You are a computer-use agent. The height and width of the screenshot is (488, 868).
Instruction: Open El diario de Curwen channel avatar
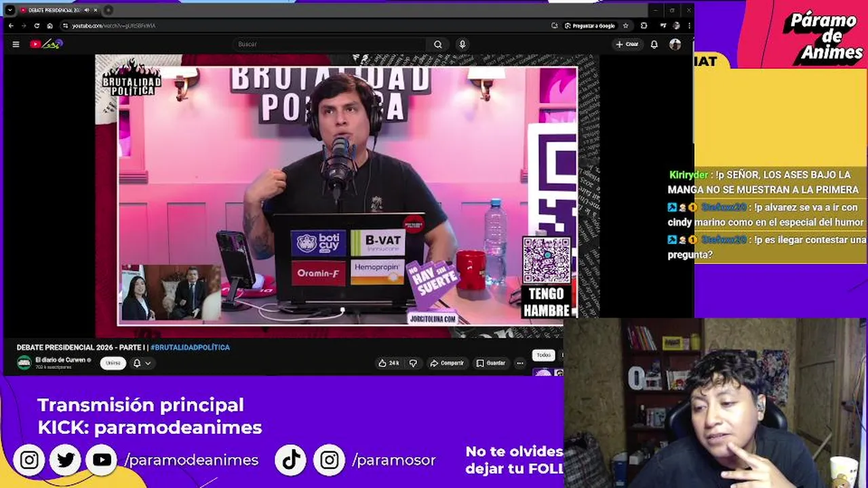[24, 363]
